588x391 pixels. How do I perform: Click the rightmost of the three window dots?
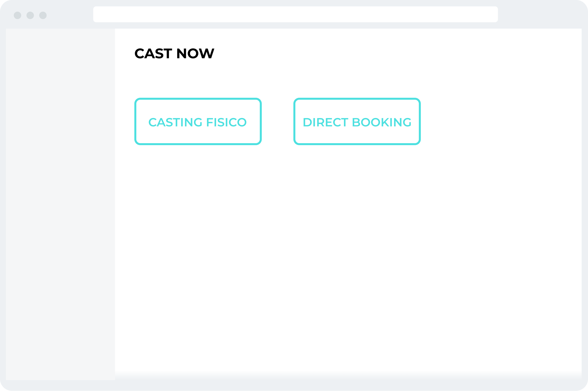pos(43,15)
